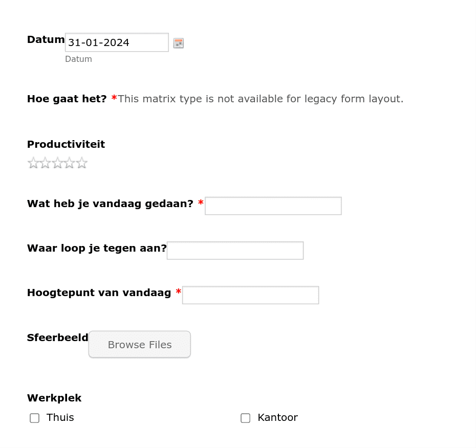Click the Productiviteit rating label

tap(66, 144)
